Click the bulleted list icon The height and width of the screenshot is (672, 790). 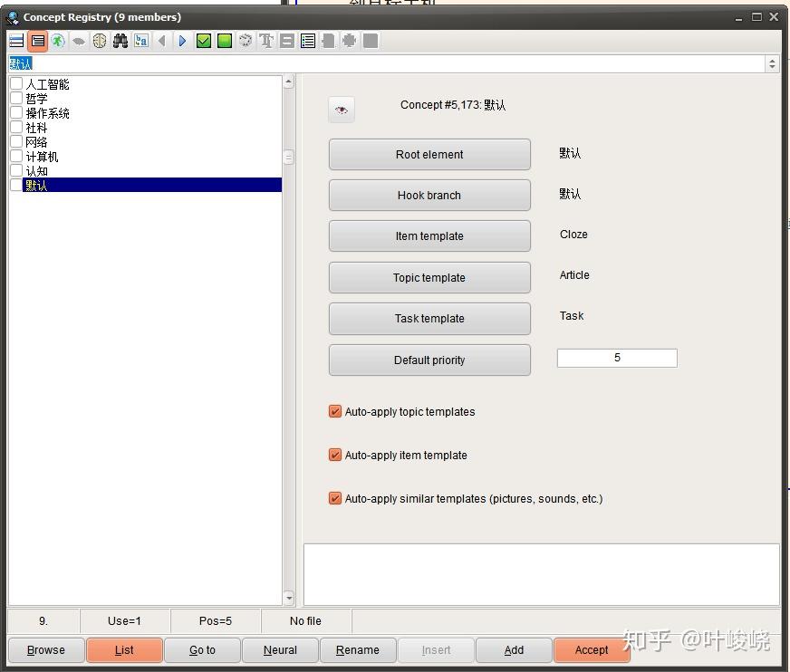tap(308, 41)
